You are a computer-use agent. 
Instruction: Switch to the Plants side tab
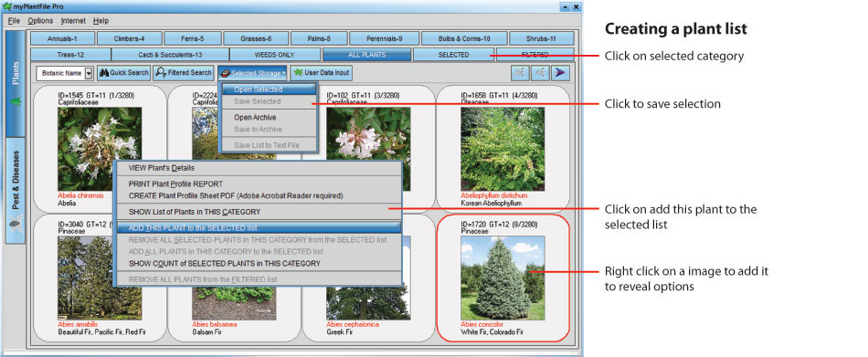tap(16, 83)
